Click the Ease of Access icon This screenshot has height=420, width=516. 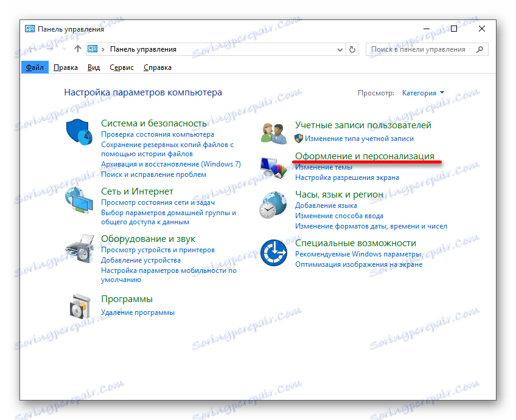click(x=273, y=252)
